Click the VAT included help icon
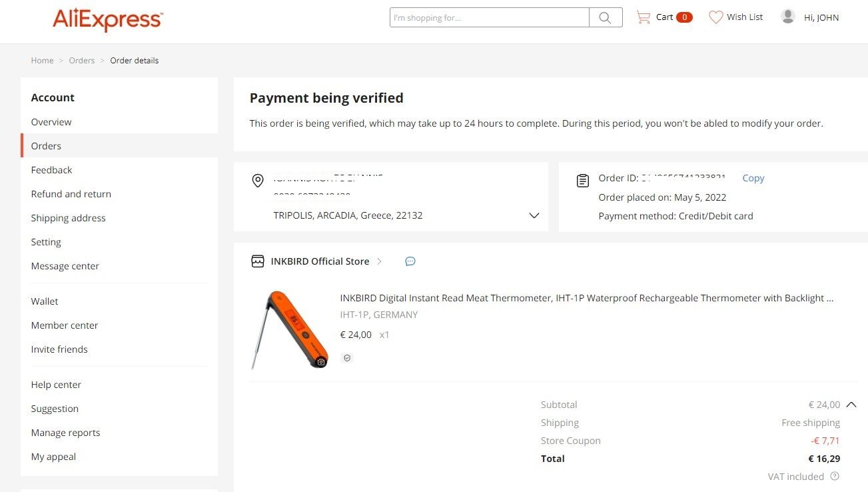 coord(835,477)
